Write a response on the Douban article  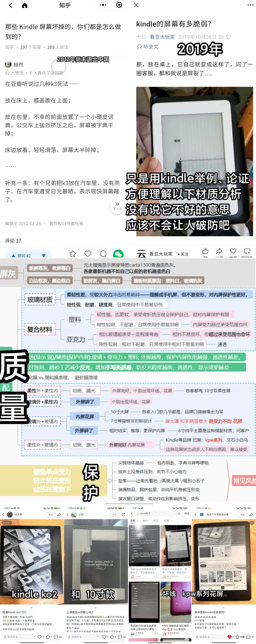click(247, 251)
